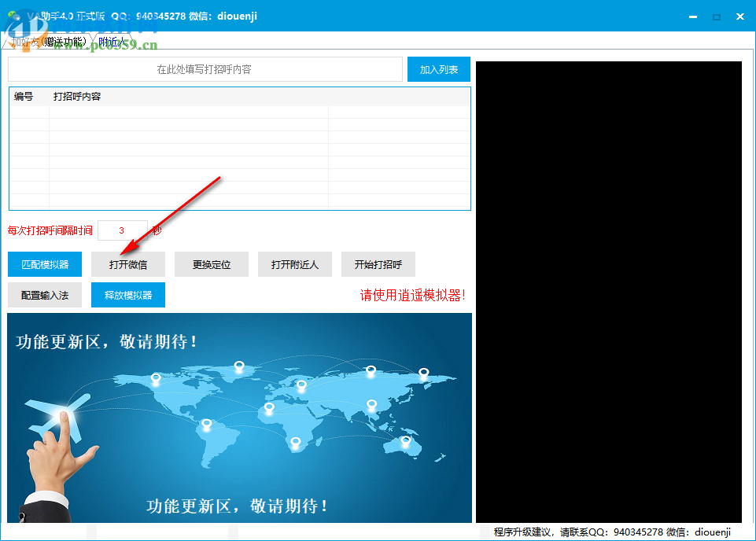Start greetings with 开始打招呼 button
756x541 pixels.
(378, 264)
